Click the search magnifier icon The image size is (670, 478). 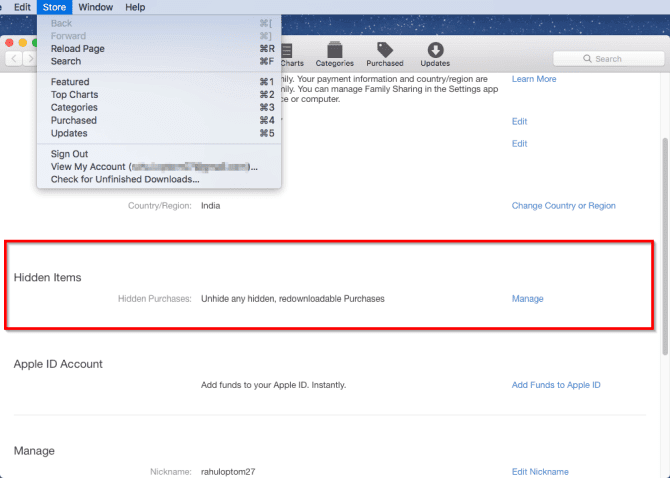588,59
